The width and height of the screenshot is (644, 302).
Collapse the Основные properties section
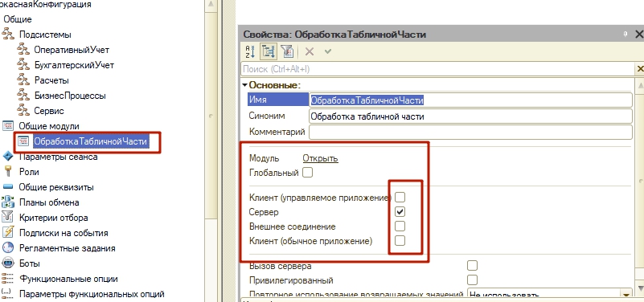click(x=245, y=85)
